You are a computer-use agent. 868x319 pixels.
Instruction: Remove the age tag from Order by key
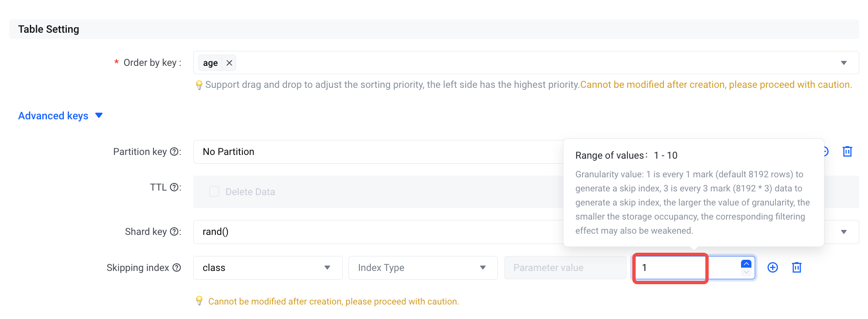click(229, 63)
